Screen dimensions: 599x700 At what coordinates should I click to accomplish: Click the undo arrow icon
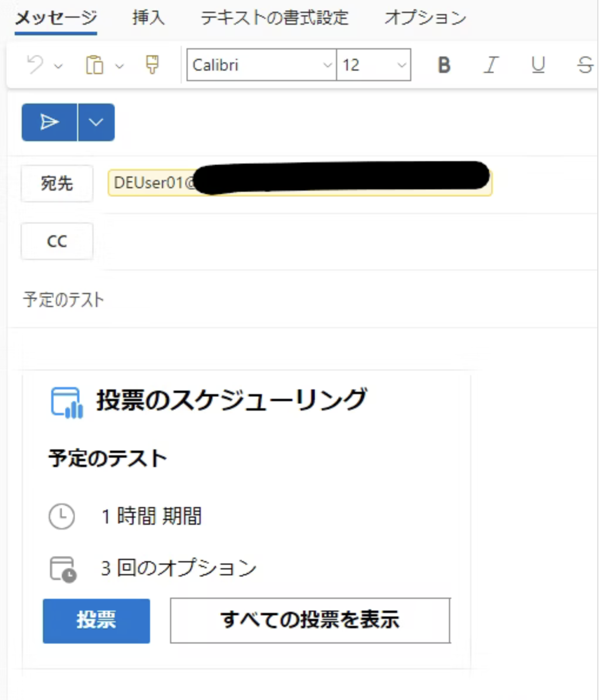coord(35,65)
